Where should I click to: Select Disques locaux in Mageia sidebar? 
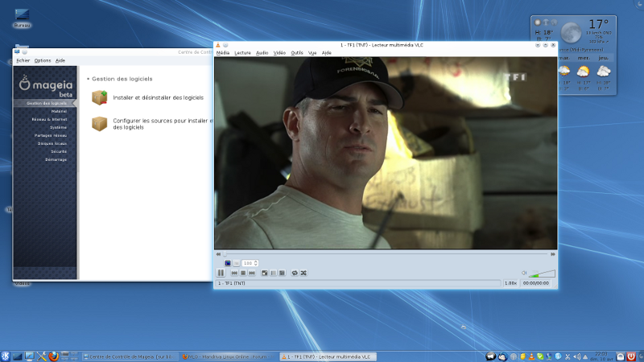52,143
